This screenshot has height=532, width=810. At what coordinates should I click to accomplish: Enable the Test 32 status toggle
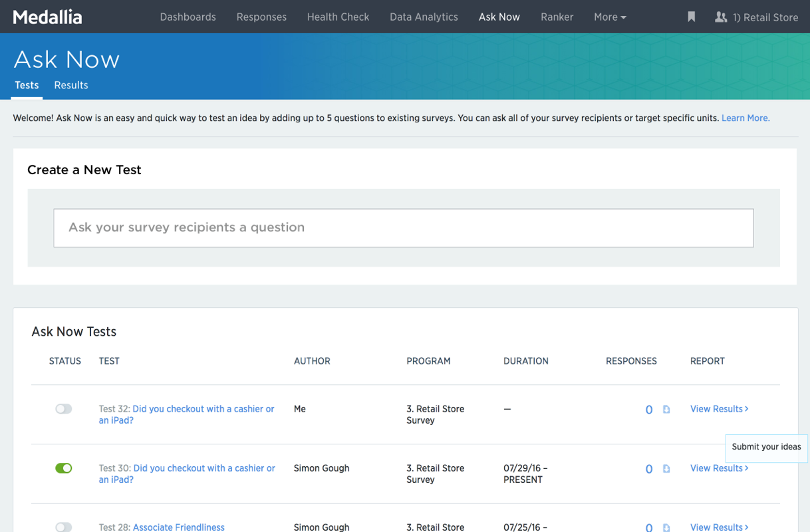coord(64,409)
